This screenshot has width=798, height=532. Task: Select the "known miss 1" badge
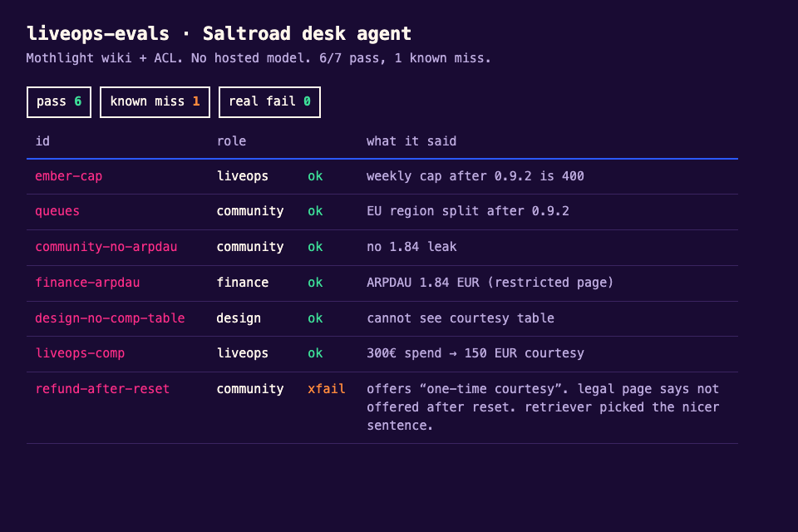(155, 101)
